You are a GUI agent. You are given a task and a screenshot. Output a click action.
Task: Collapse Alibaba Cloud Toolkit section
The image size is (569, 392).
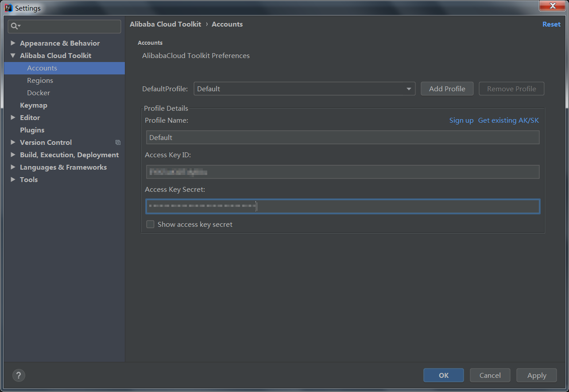pyautogui.click(x=13, y=56)
